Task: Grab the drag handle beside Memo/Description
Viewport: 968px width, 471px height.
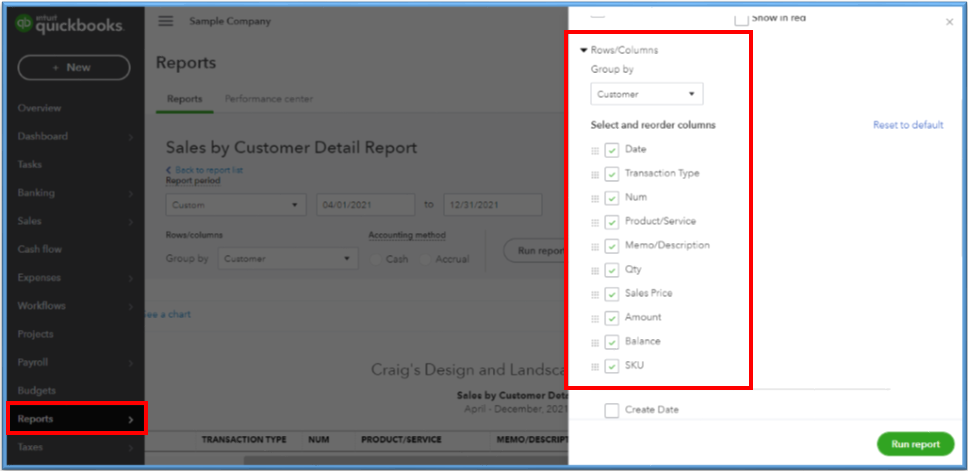Action: coord(595,248)
